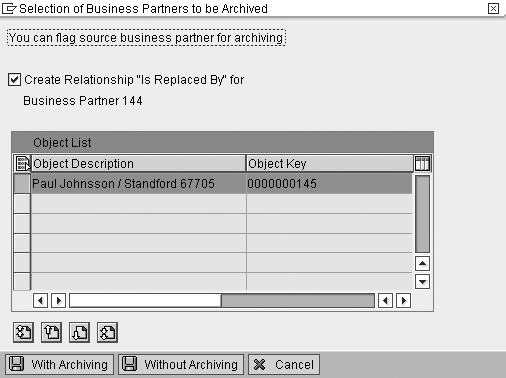The height and width of the screenshot is (378, 506).
Task: Click the vertical scroll down arrow
Action: coord(422,282)
